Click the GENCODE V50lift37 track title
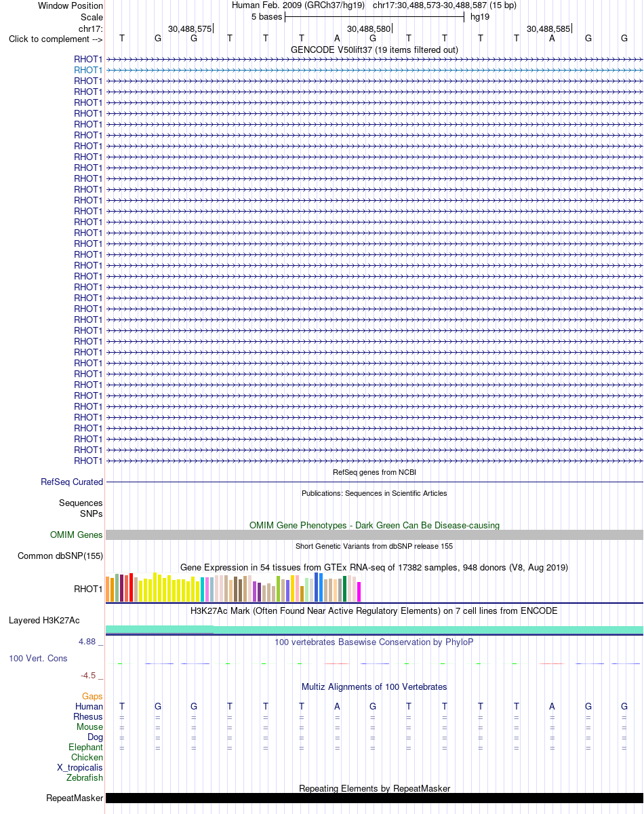The image size is (644, 814). click(374, 50)
